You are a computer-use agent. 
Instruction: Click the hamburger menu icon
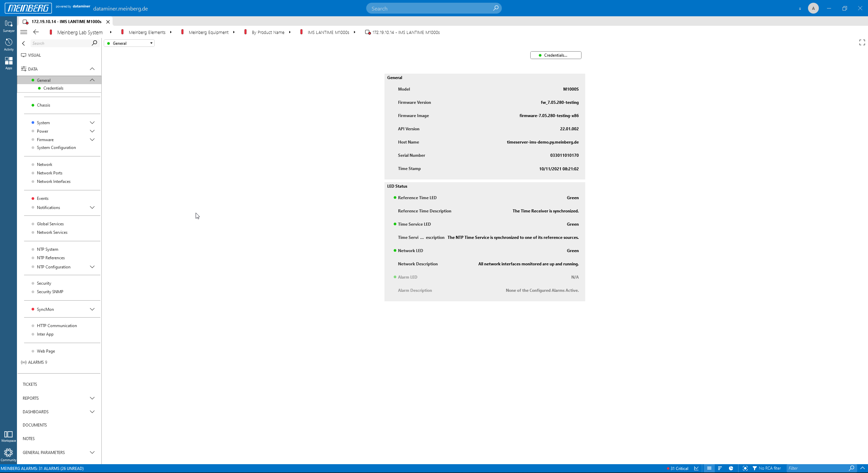click(x=24, y=32)
